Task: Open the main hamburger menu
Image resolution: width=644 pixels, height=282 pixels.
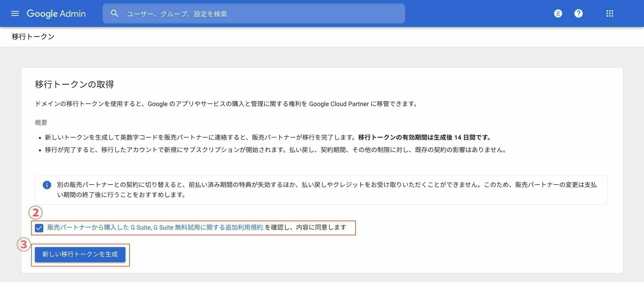Action: [15, 13]
